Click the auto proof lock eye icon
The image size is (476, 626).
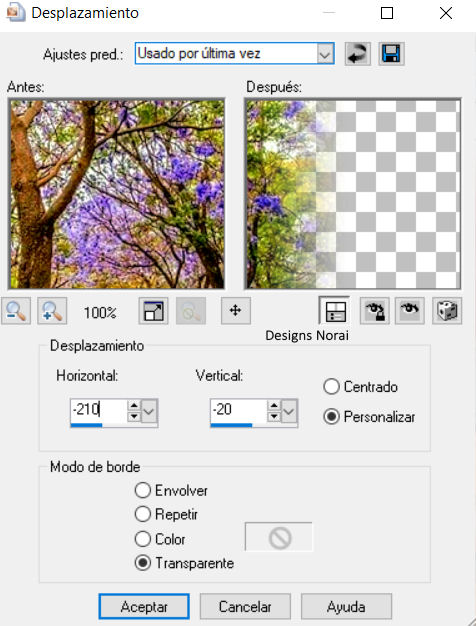pos(375,311)
